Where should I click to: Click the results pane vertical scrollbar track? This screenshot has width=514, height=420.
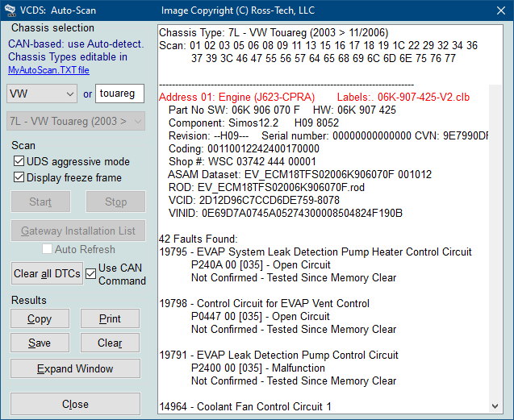pos(495,243)
